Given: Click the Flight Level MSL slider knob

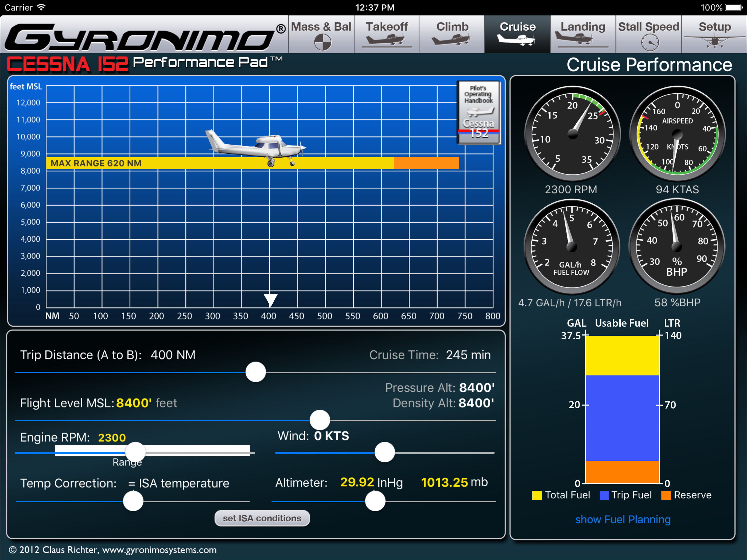Looking at the screenshot, I should pos(319,420).
